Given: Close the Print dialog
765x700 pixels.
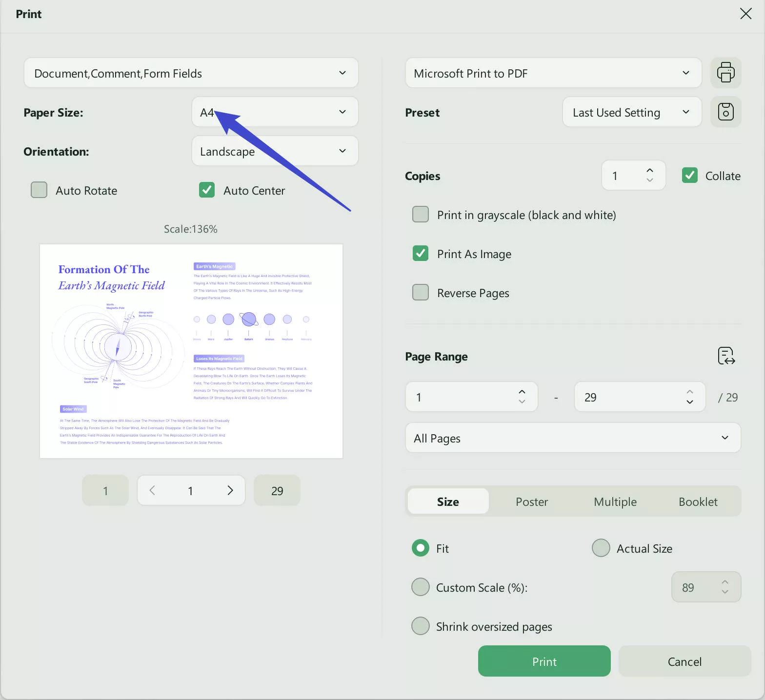Looking at the screenshot, I should click(745, 14).
